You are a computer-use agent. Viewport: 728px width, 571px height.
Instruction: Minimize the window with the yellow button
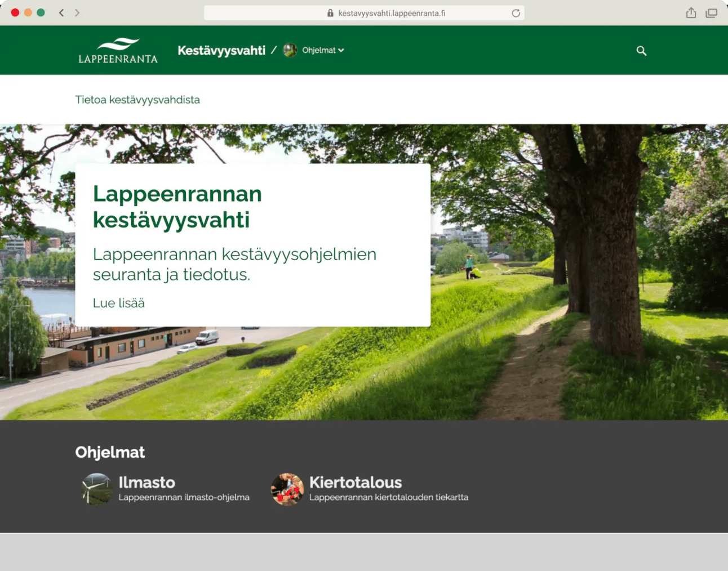[x=28, y=12]
